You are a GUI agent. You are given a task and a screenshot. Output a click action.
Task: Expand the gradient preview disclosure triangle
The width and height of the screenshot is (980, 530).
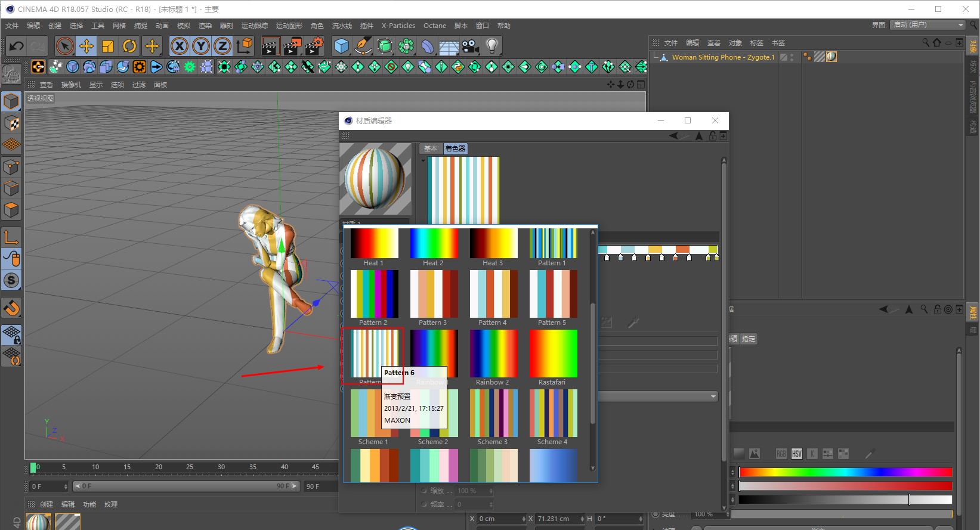coord(423,160)
